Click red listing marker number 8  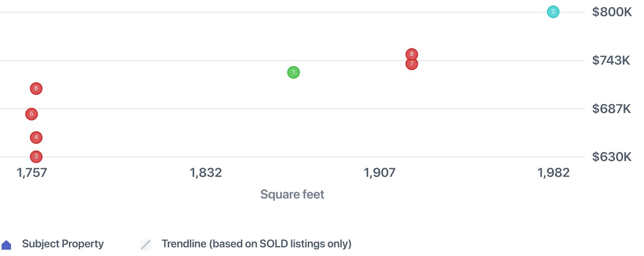[x=412, y=54]
